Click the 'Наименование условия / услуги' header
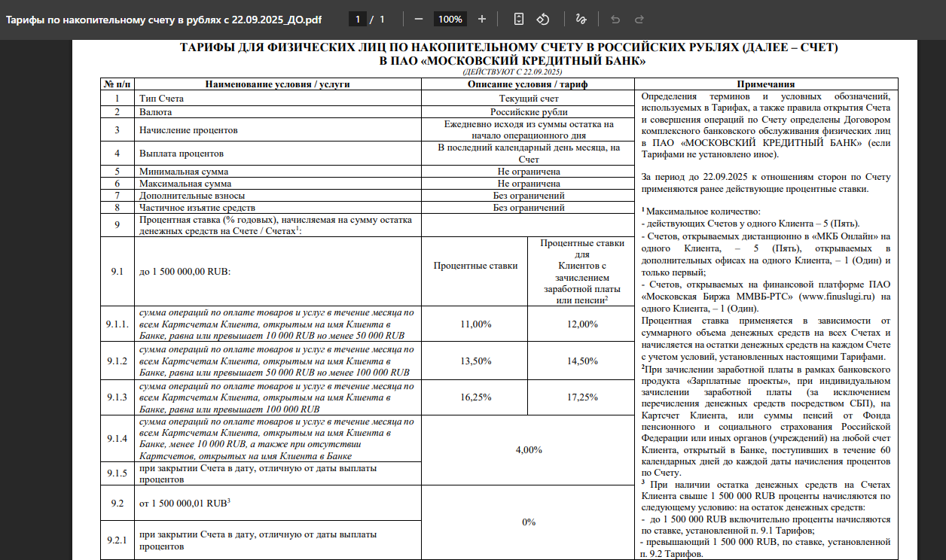 277,84
